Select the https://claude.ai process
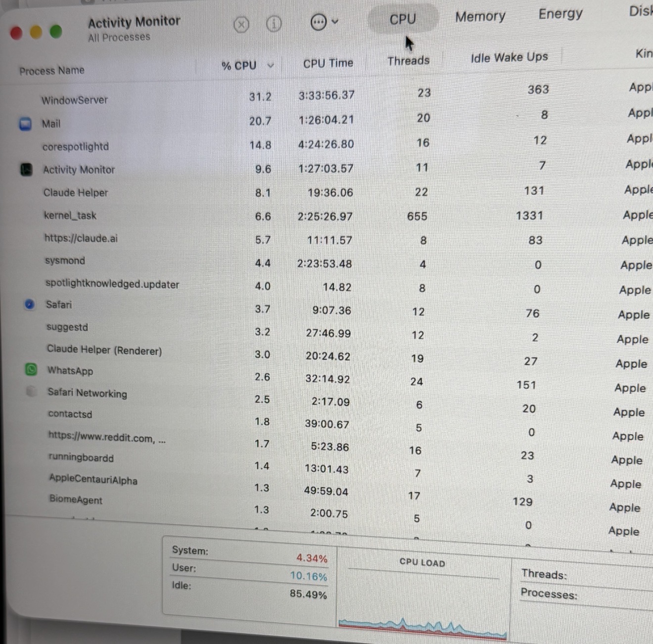 pos(81,238)
